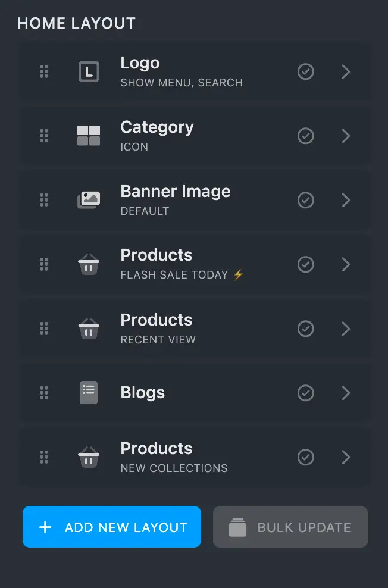
Task: Expand the Flash Sale Today products chevron
Action: [346, 264]
